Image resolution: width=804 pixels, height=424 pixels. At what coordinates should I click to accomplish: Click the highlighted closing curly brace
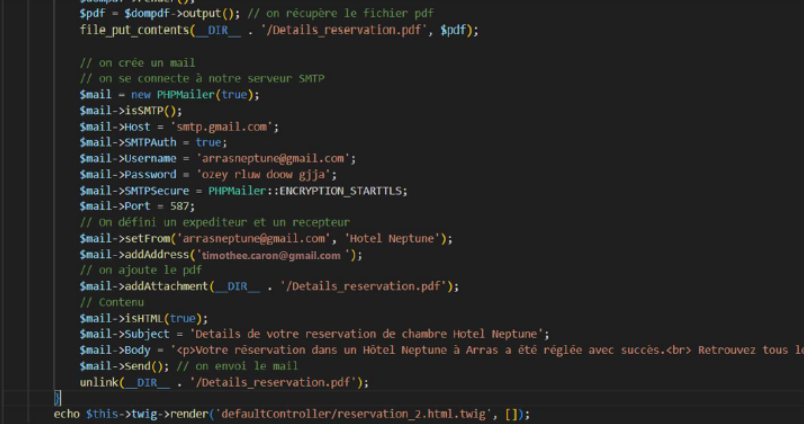point(57,397)
